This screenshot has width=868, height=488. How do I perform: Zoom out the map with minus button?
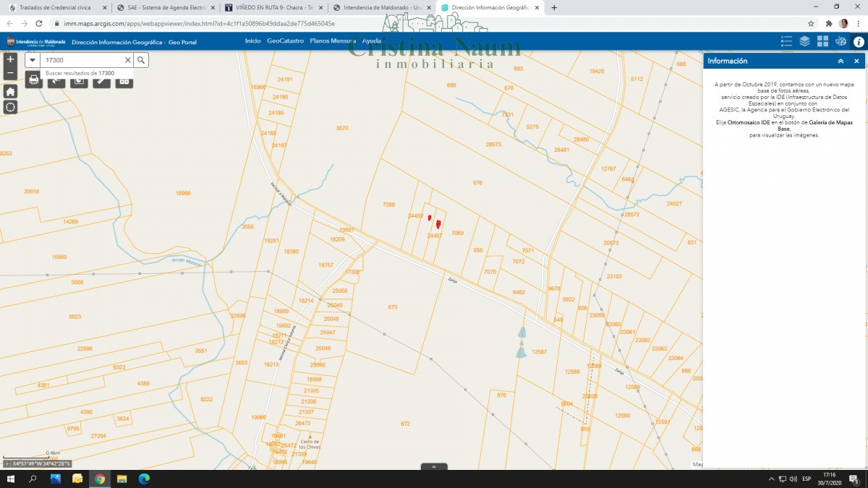(x=10, y=73)
